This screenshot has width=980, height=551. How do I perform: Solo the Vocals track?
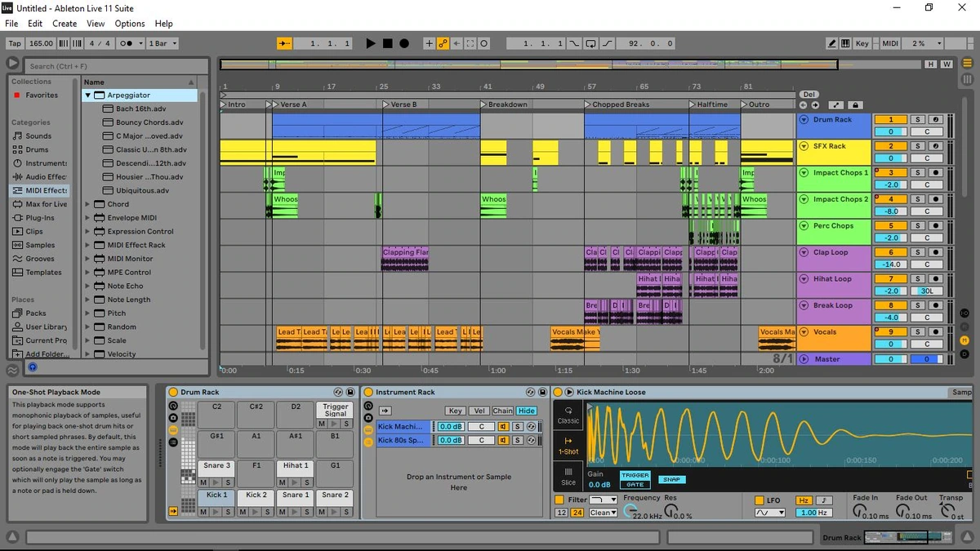coord(917,332)
